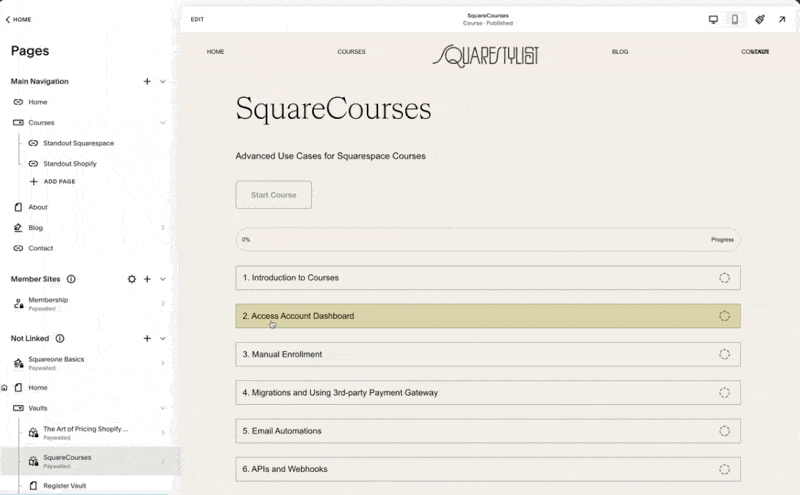800x495 pixels.
Task: Go back via the HOME arrow link
Action: tap(18, 19)
